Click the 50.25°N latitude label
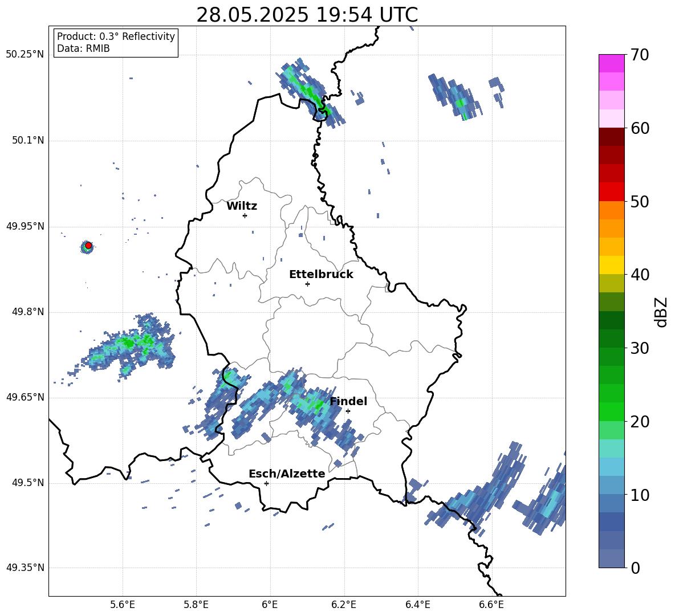The image size is (675, 616). pos(25,55)
